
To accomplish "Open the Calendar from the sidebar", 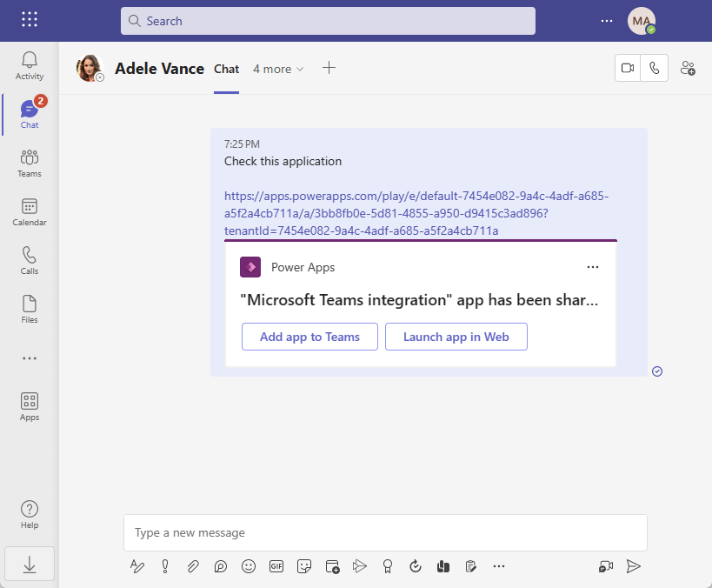I will (30, 211).
